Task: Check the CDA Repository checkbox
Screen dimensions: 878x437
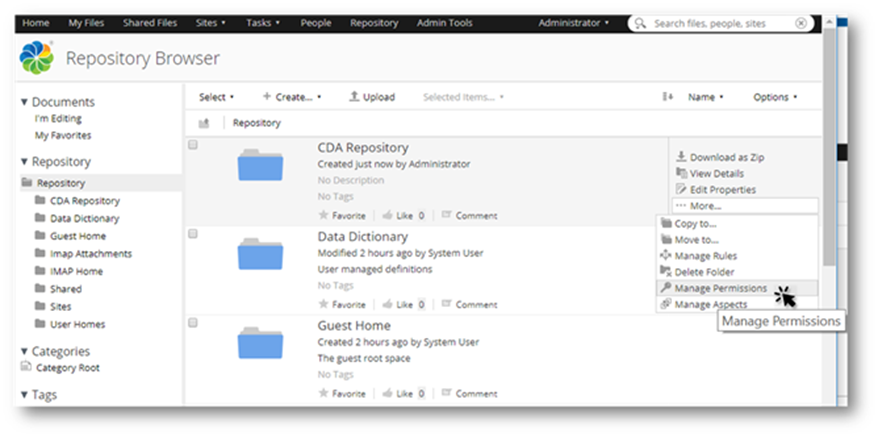Action: tap(193, 145)
